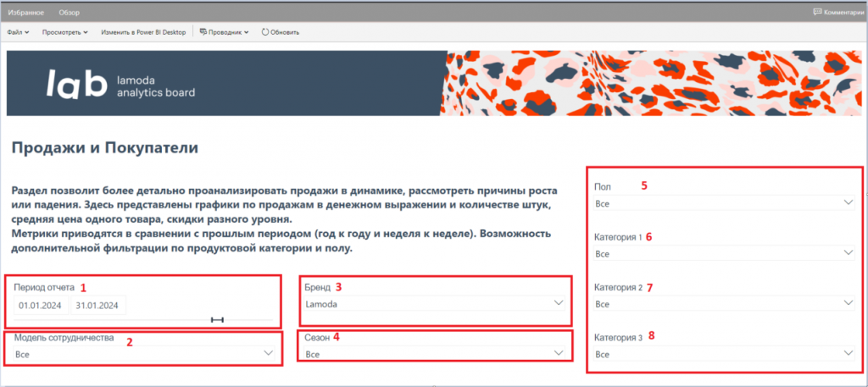Switch to the Обзор tab
This screenshot has height=387, width=868.
pyautogui.click(x=70, y=12)
